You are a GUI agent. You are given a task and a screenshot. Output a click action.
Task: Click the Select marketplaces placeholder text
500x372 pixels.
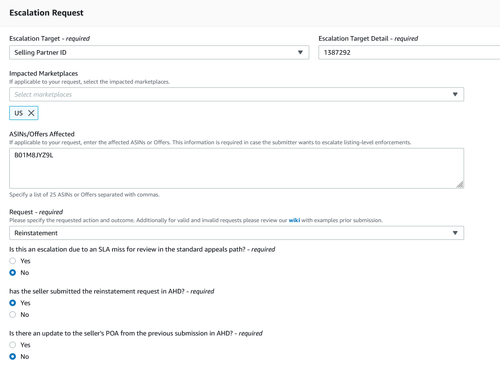43,94
